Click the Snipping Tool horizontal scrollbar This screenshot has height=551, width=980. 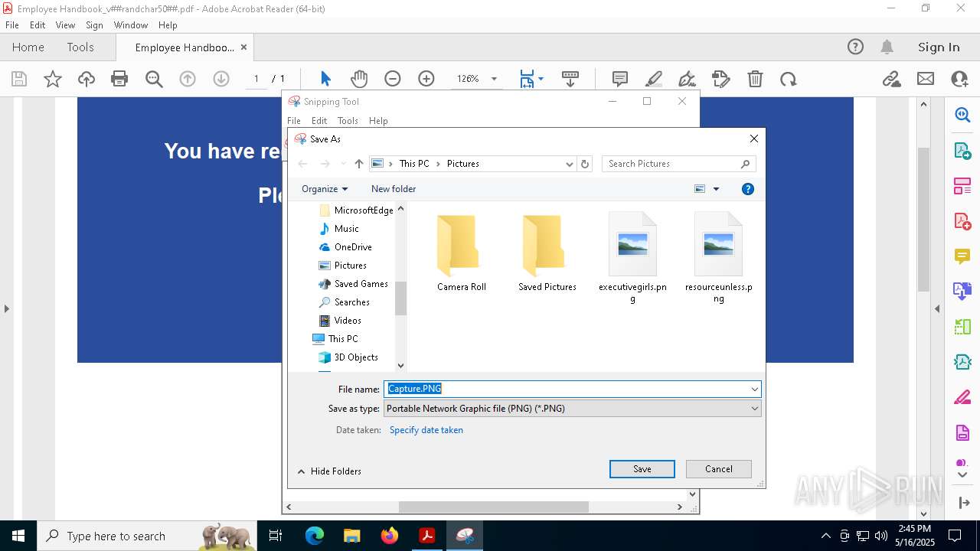(x=494, y=507)
